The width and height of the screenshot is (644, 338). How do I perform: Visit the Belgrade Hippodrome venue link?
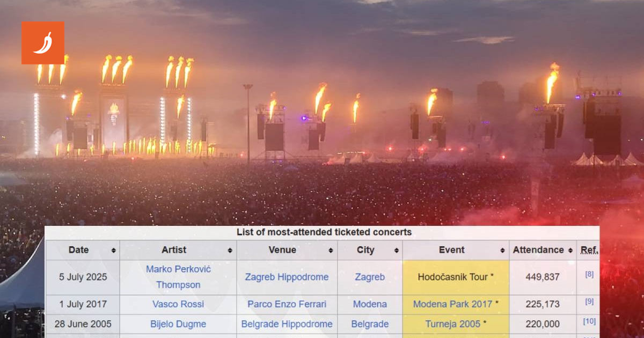(x=287, y=324)
